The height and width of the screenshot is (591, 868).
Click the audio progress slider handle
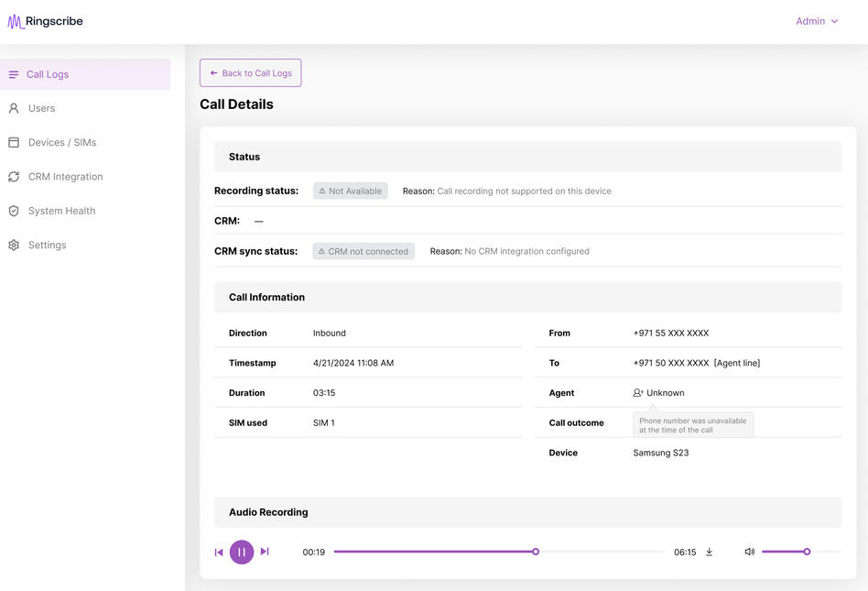(x=536, y=552)
